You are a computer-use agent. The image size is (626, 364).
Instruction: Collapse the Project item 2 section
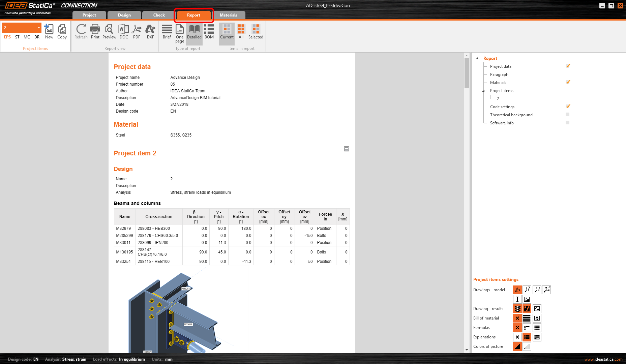(346, 149)
